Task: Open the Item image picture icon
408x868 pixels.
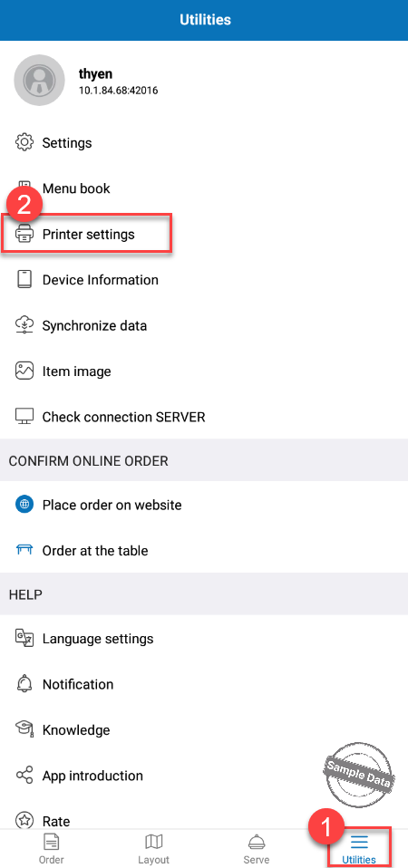Action: (24, 371)
